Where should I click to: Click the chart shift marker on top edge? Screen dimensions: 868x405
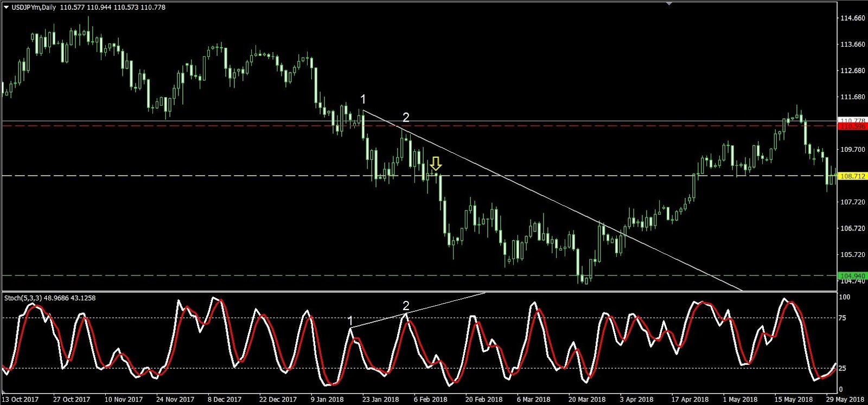669,4
